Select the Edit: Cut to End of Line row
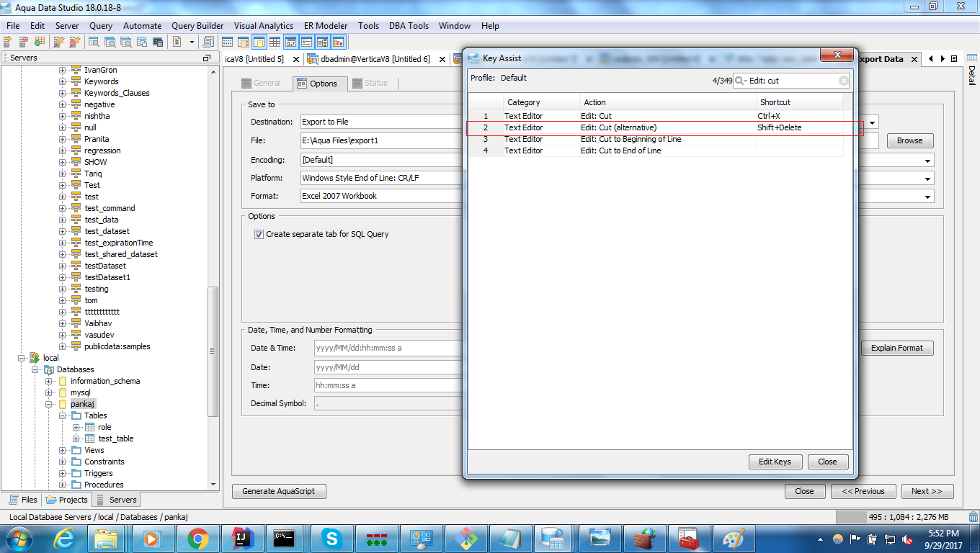 click(x=656, y=150)
